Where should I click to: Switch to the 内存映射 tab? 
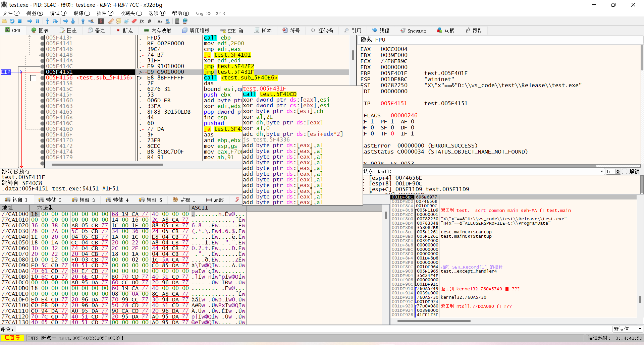(158, 31)
